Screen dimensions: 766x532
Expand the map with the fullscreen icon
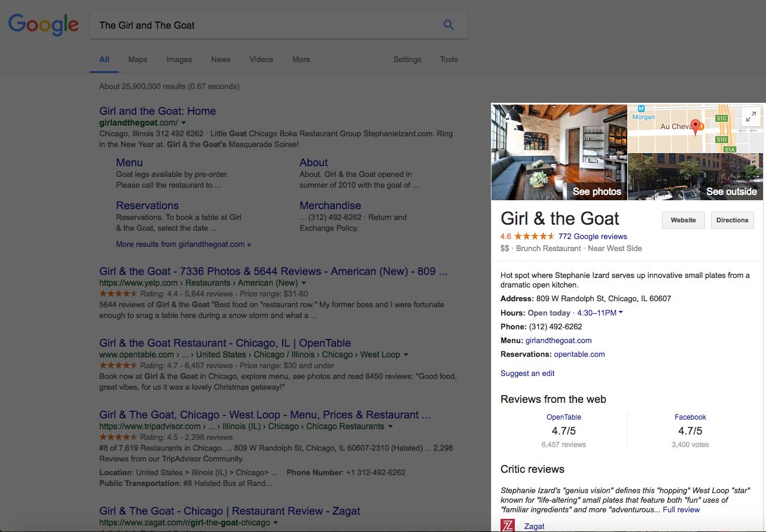coord(751,116)
